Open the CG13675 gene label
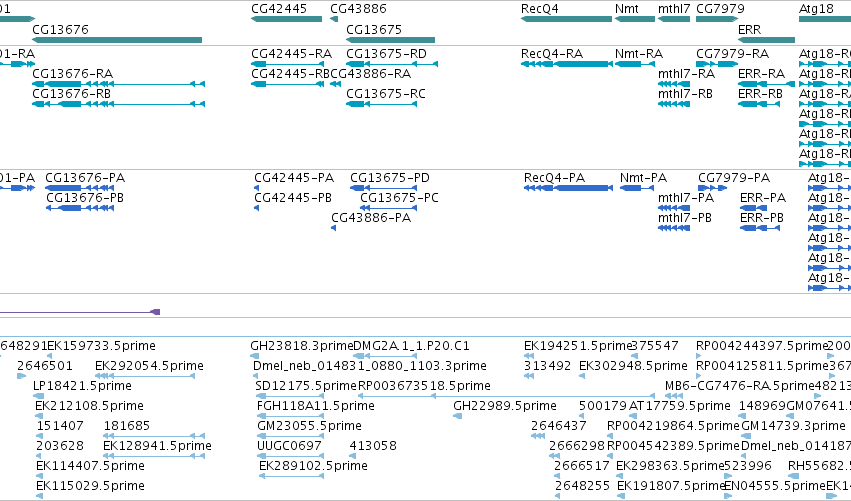 pyautogui.click(x=374, y=29)
